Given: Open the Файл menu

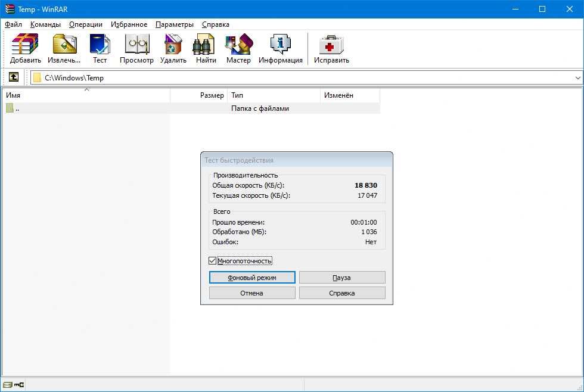Looking at the screenshot, I should coord(13,24).
